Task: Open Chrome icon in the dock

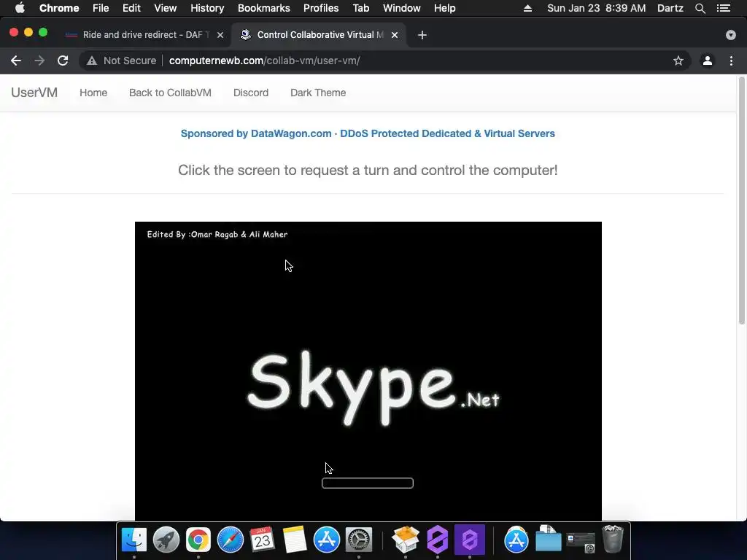Action: [198, 540]
